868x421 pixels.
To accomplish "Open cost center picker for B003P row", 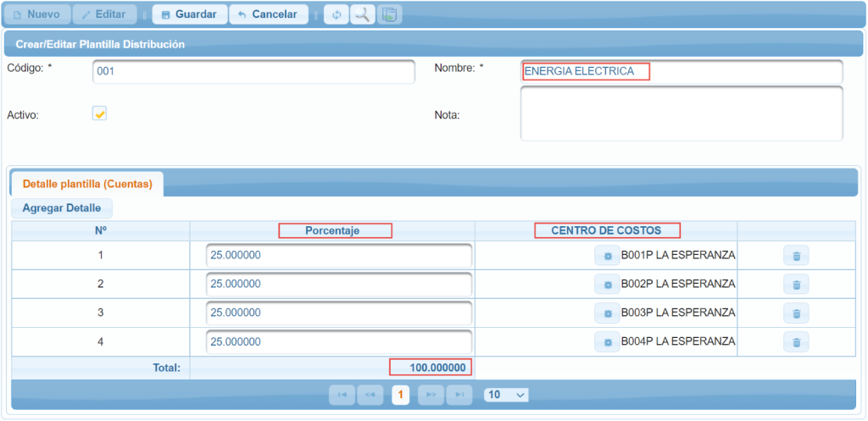I will coord(607,313).
